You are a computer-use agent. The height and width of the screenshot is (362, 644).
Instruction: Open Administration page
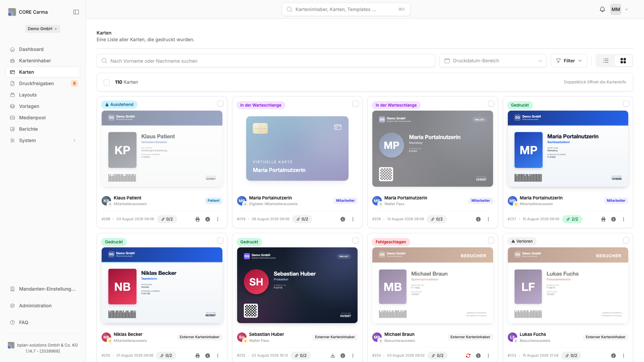pos(43,306)
